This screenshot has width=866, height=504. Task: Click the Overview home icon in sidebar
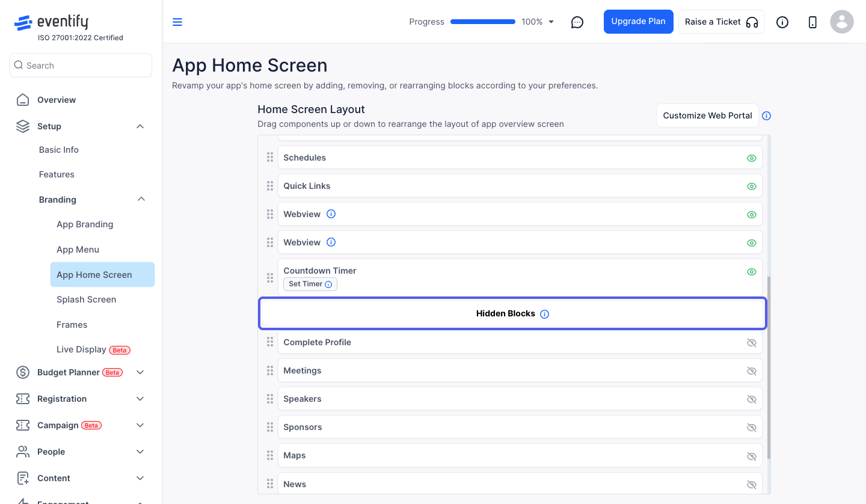[23, 100]
